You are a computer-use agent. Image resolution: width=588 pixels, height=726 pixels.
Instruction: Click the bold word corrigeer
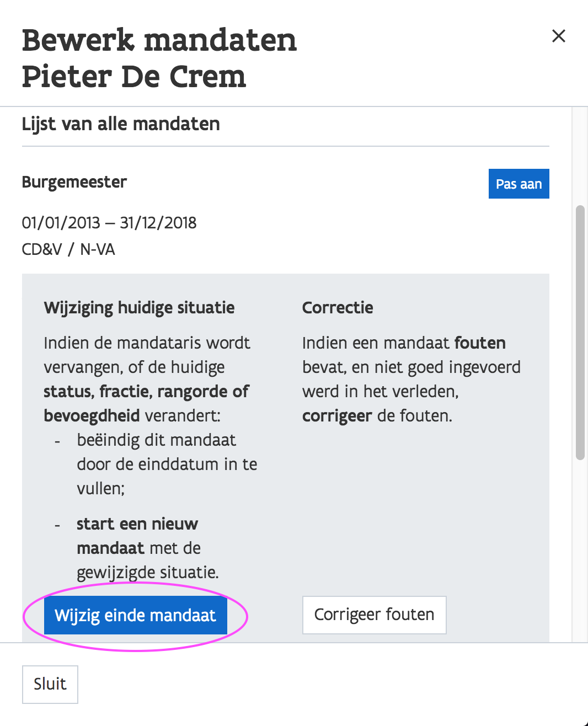point(336,416)
